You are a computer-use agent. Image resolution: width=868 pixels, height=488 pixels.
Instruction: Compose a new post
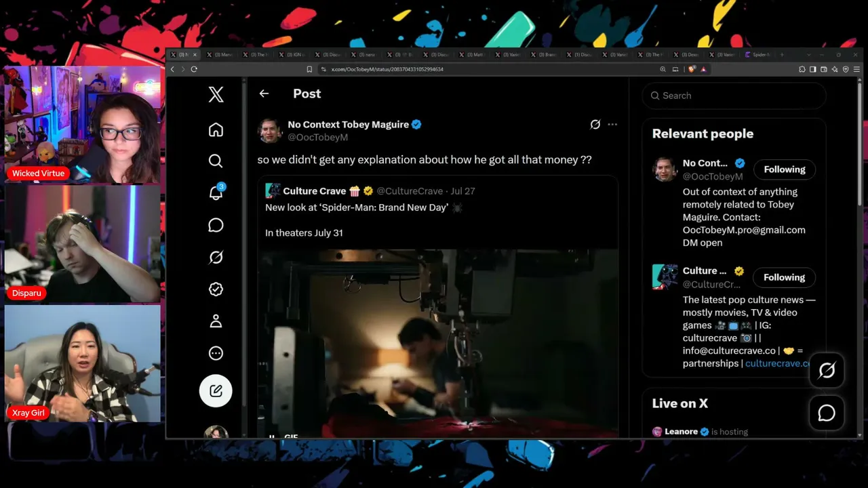tap(216, 390)
